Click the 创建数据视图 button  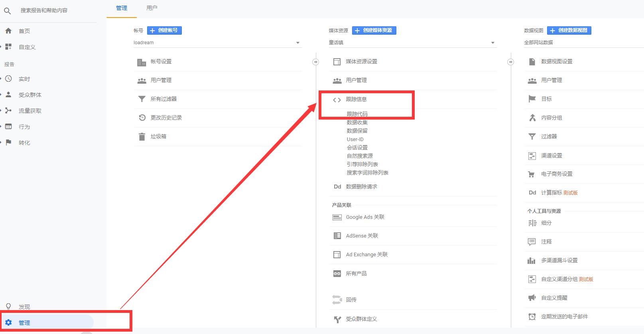click(569, 30)
